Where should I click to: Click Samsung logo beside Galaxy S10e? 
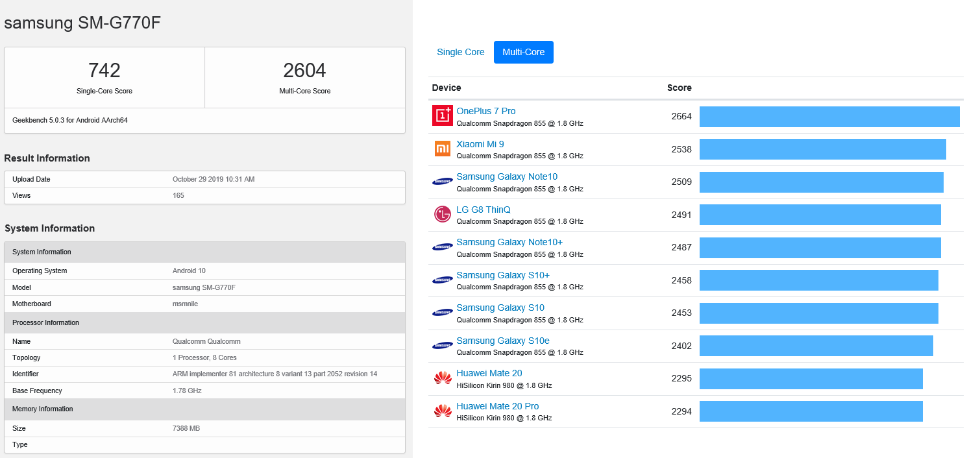[442, 345]
